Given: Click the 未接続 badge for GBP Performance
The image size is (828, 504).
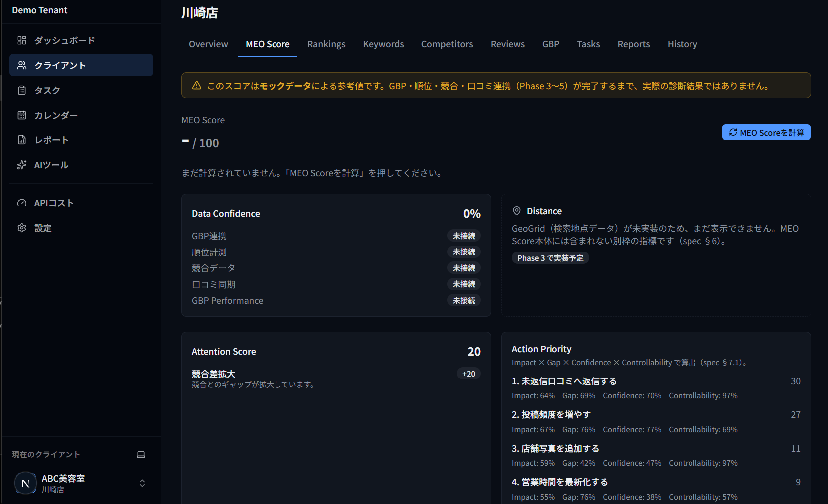Looking at the screenshot, I should point(464,300).
